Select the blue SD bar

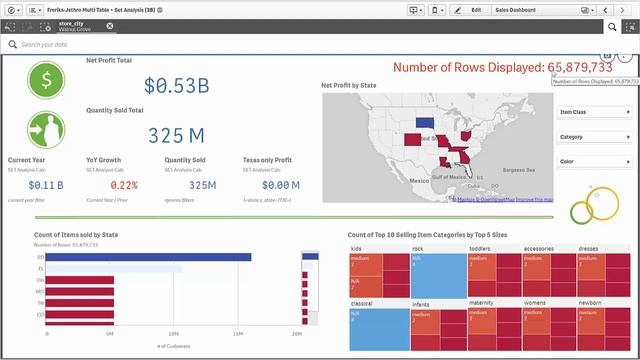pyautogui.click(x=148, y=257)
